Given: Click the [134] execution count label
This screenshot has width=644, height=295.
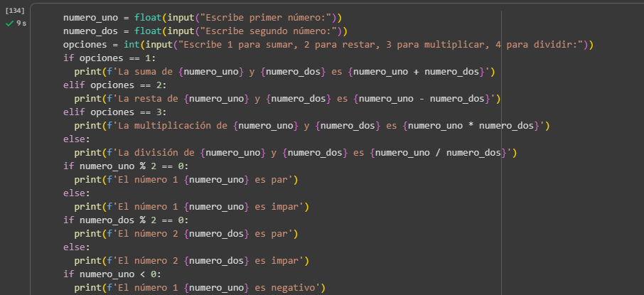Looking at the screenshot, I should coord(14,11).
